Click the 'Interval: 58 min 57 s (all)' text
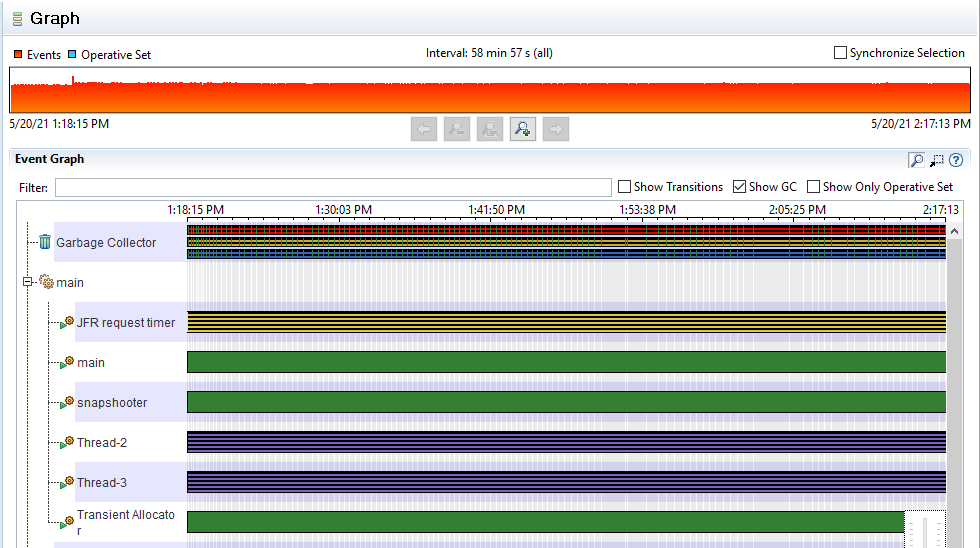The image size is (980, 548). [489, 53]
